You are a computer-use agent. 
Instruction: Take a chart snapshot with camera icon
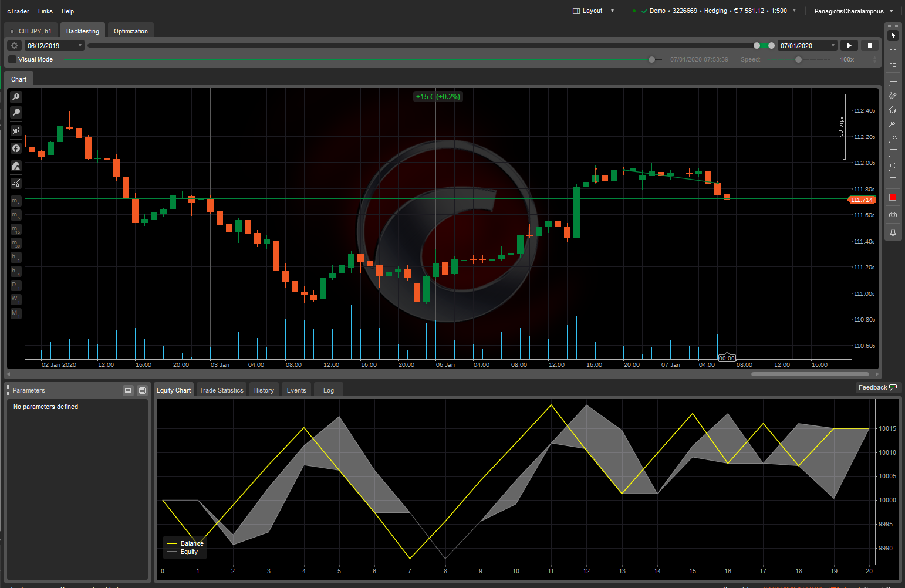(893, 215)
